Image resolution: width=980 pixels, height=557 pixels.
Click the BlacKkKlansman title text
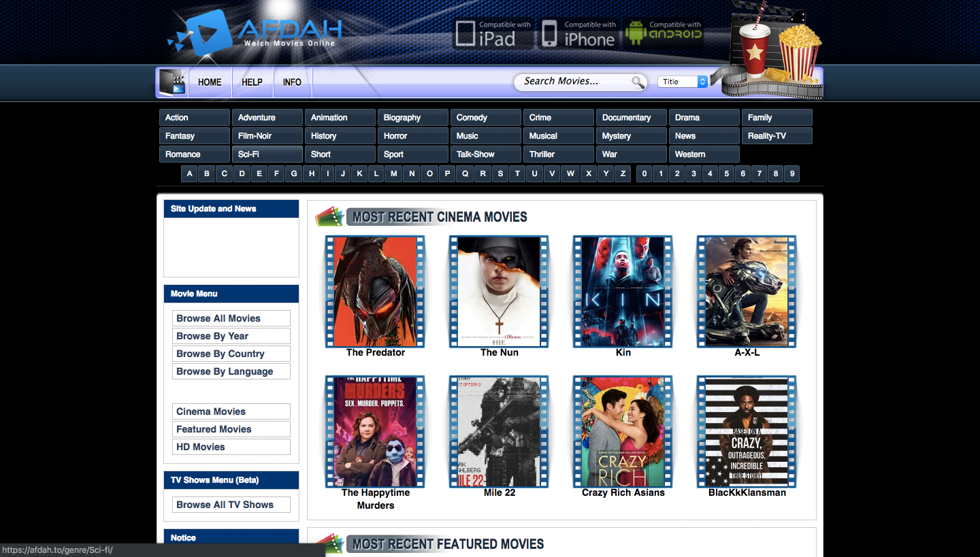click(747, 492)
